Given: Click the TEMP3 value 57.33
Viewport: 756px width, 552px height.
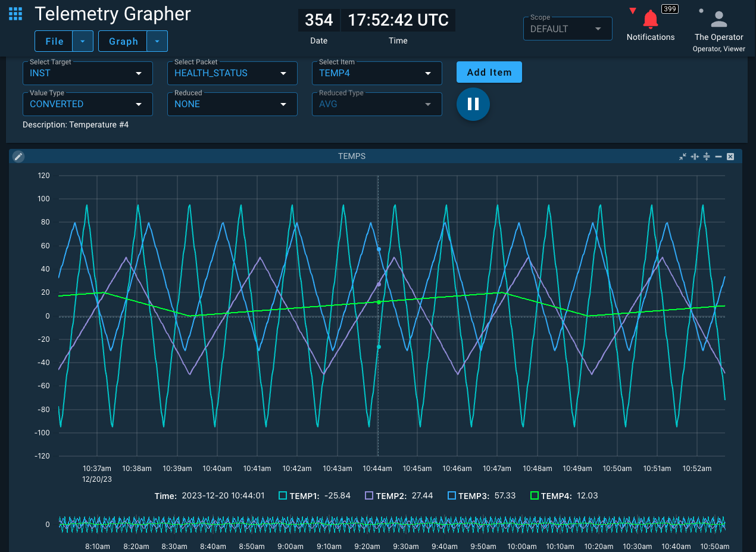Looking at the screenshot, I should (505, 495).
